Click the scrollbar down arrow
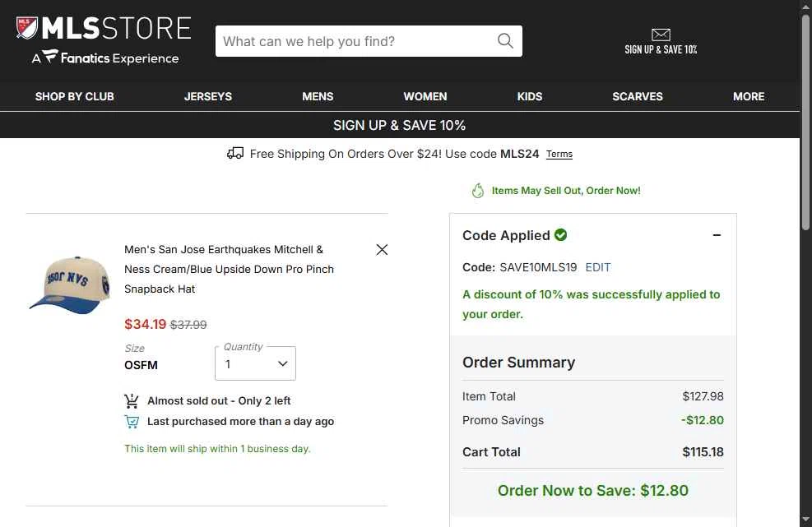812x527 pixels. point(805,519)
